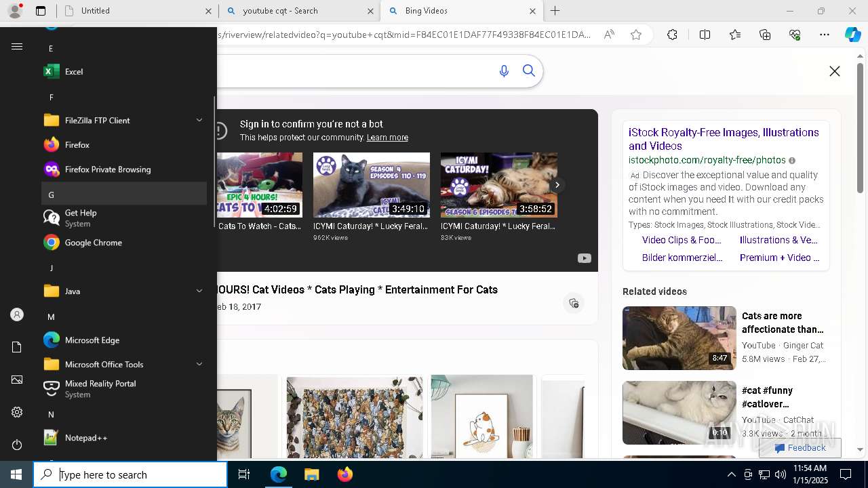Open Copilot icon in Edge toolbar
The height and width of the screenshot is (488, 868).
point(852,35)
